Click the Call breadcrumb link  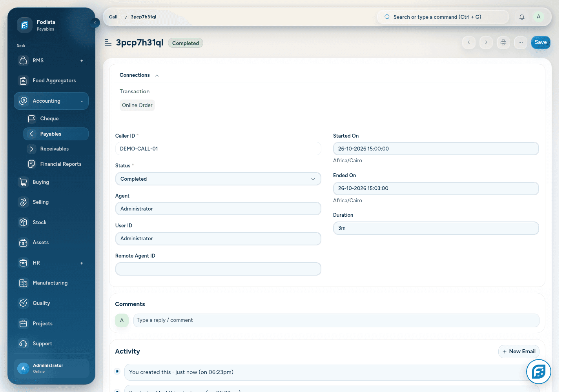pyautogui.click(x=113, y=17)
